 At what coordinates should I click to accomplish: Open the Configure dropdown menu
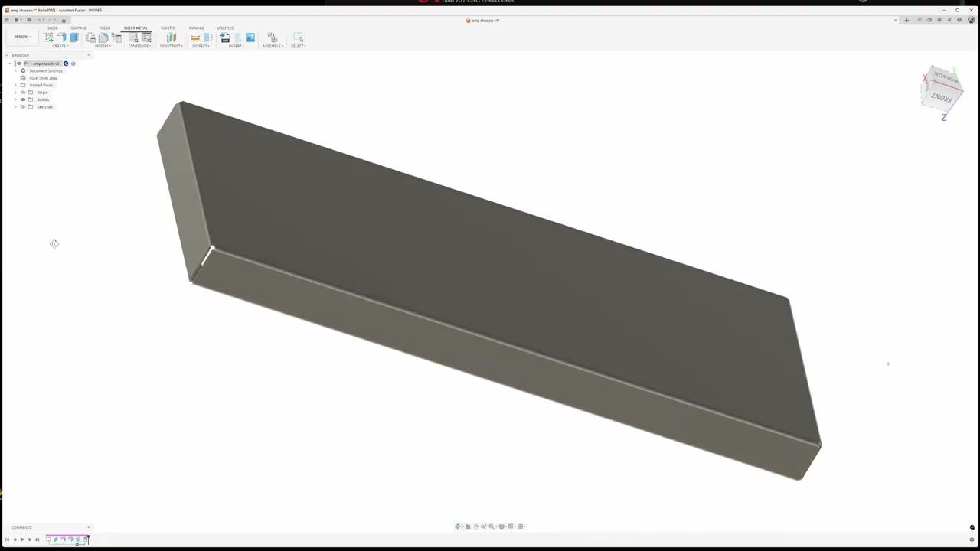[x=139, y=46]
